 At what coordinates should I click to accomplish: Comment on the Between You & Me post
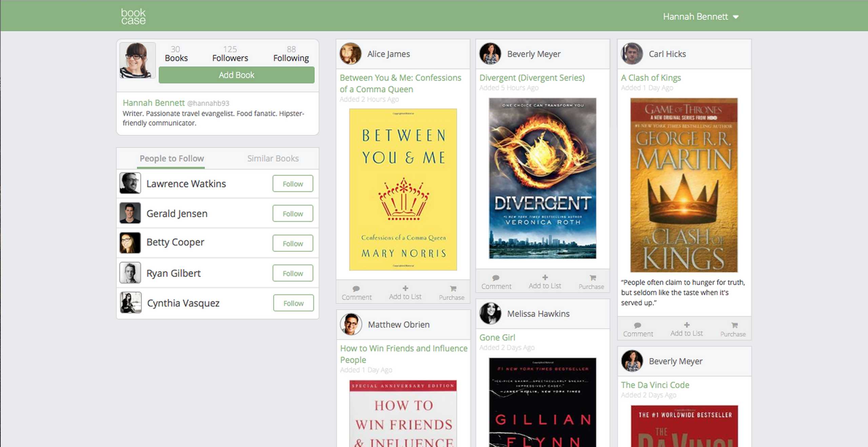356,293
